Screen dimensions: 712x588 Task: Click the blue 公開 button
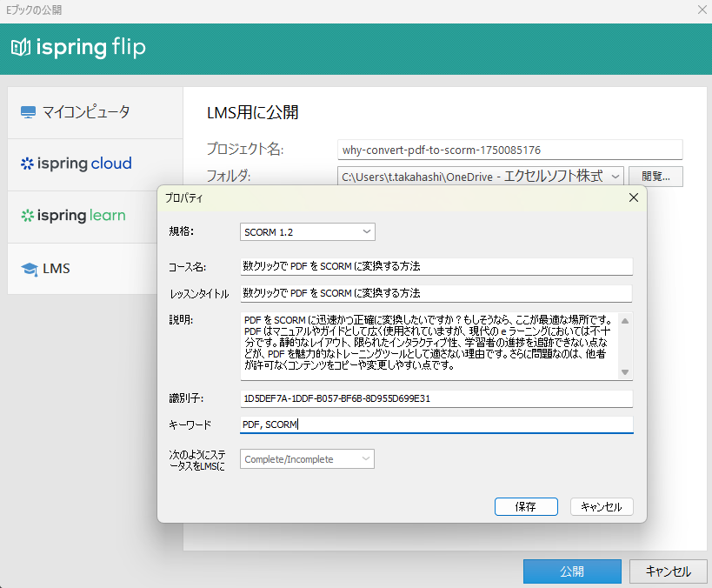[x=572, y=571]
